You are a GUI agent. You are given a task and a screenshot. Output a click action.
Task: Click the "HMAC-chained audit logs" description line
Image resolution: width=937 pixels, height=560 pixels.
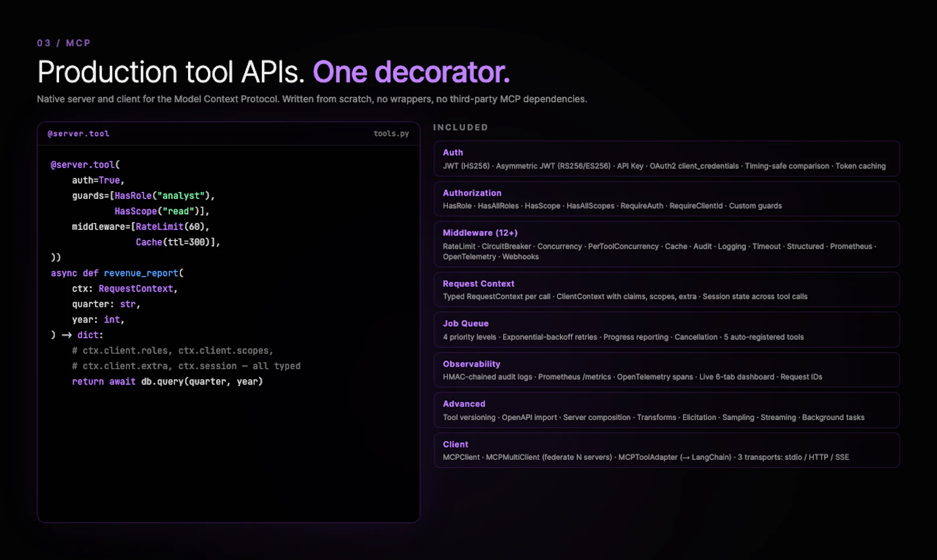(x=632, y=377)
